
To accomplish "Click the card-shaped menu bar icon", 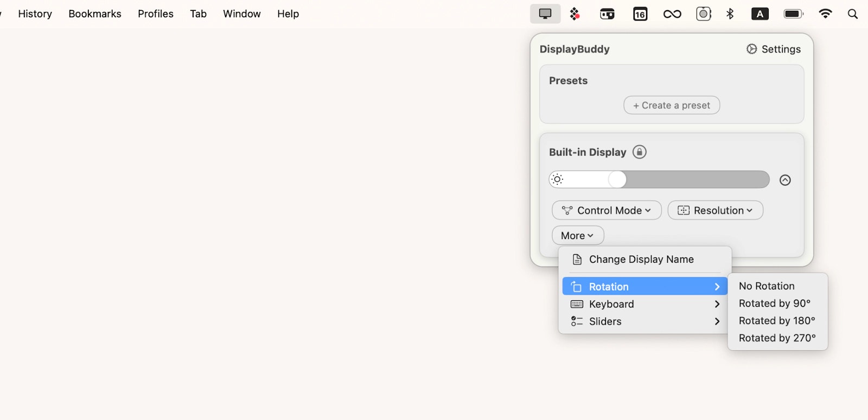I will [607, 14].
